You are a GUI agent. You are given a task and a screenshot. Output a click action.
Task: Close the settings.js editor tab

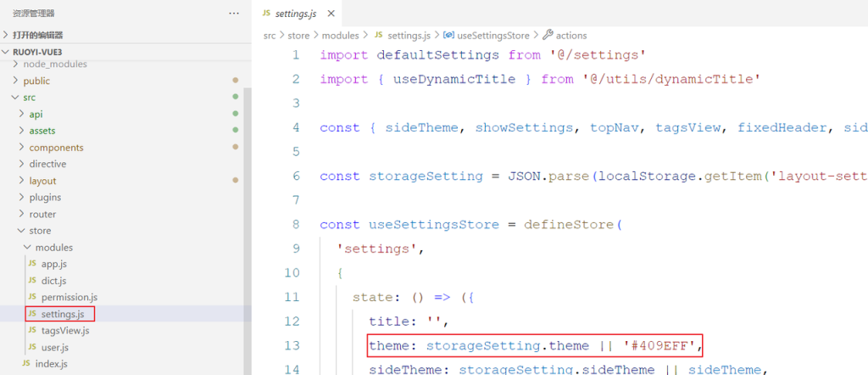[x=331, y=14]
